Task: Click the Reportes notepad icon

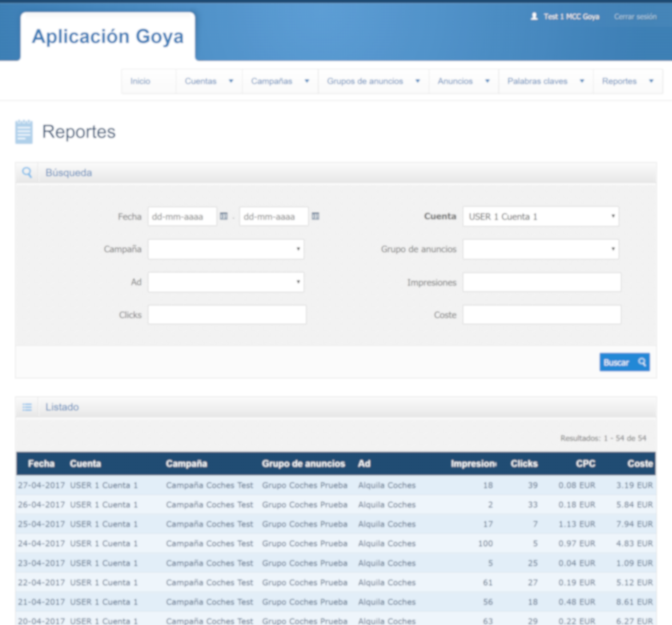Action: (24, 132)
